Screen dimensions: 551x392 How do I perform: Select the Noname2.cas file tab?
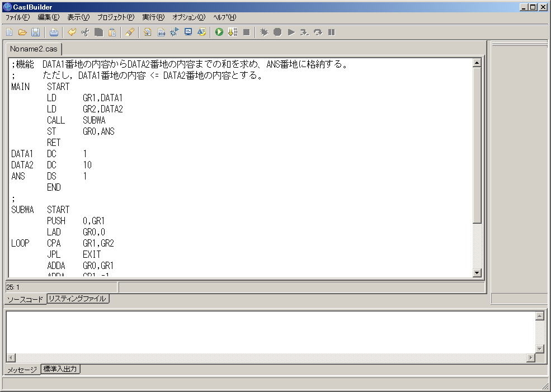click(x=33, y=49)
